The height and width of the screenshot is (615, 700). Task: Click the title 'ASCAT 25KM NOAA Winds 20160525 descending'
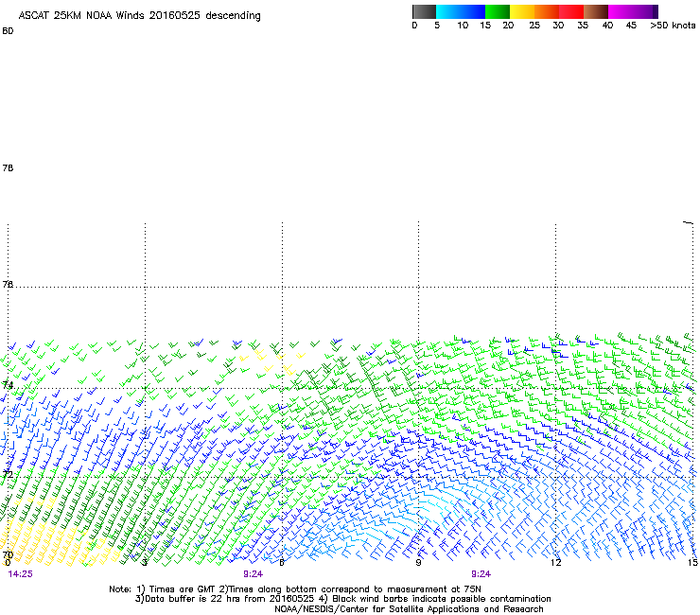(139, 16)
